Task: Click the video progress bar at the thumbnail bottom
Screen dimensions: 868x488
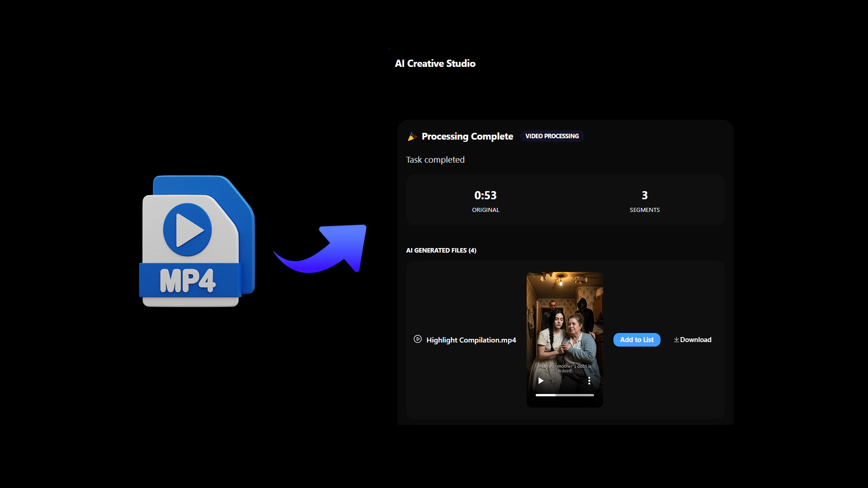Action: pos(564,395)
